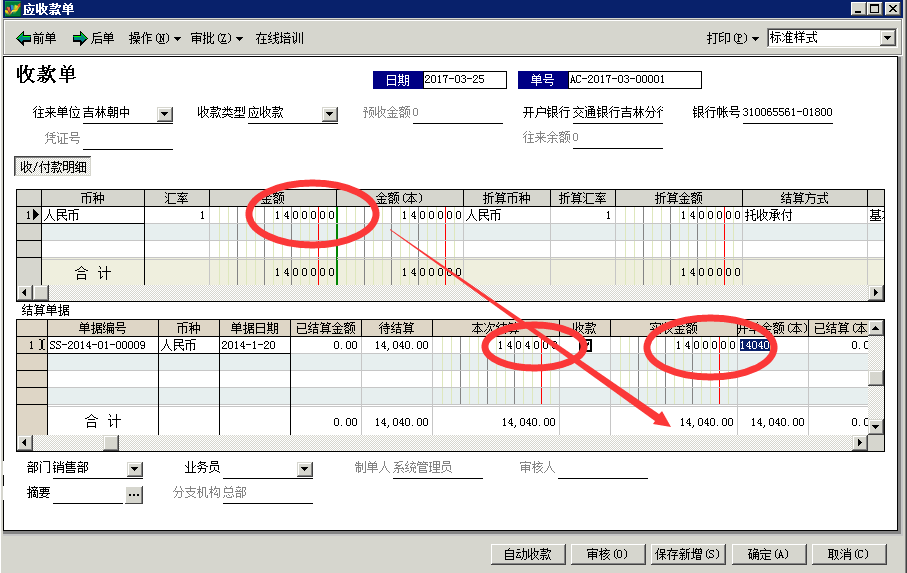
Task: Click the 自动收款 button
Action: pyautogui.click(x=528, y=554)
